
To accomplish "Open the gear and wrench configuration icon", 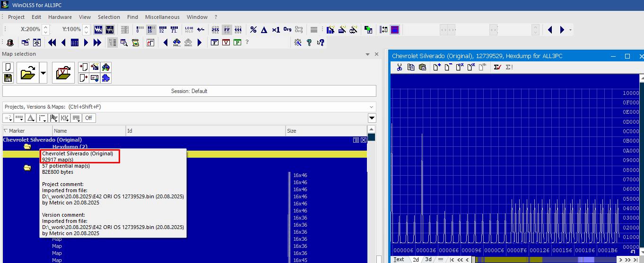I will click(298, 42).
